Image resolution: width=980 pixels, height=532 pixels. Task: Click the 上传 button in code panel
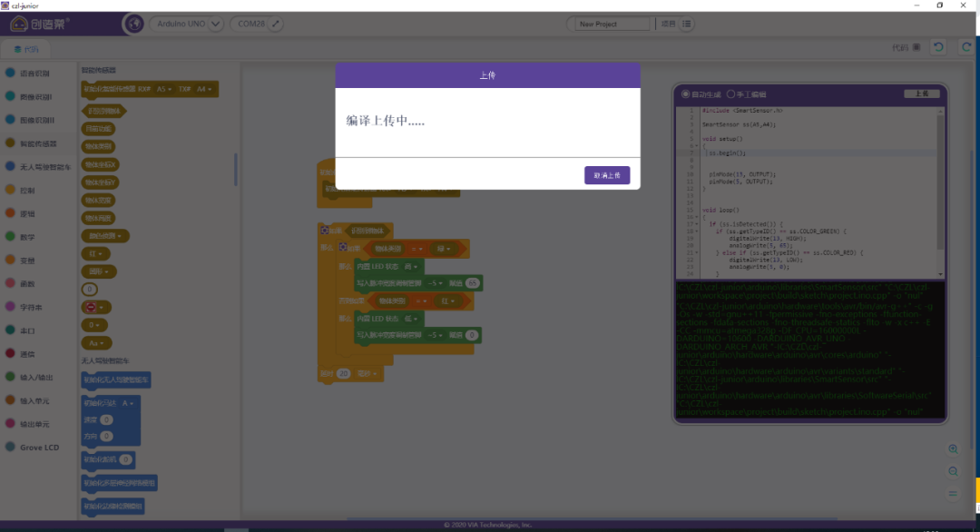922,94
